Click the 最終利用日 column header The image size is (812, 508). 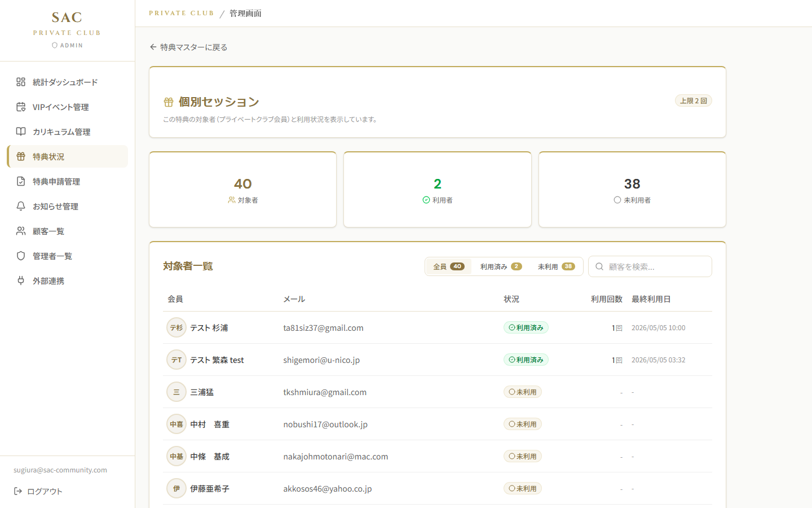coord(651,299)
